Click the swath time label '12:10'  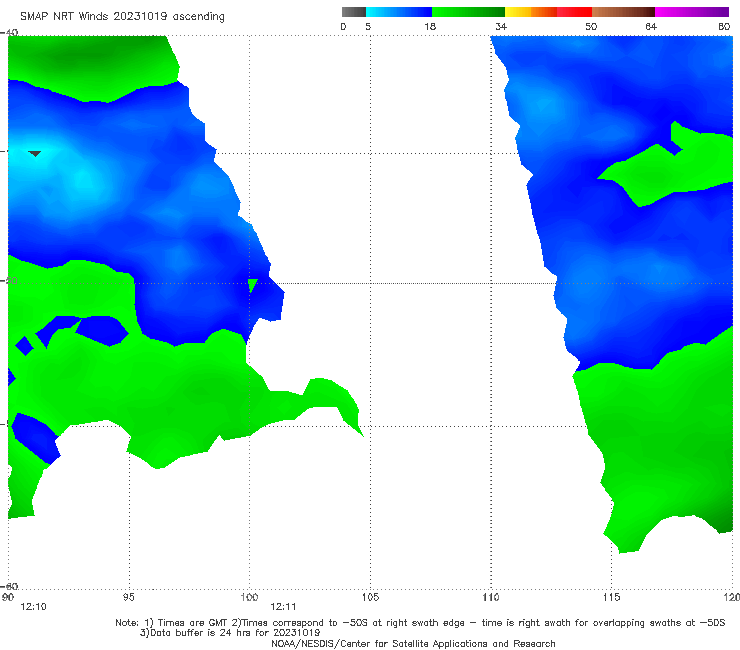click(x=34, y=607)
